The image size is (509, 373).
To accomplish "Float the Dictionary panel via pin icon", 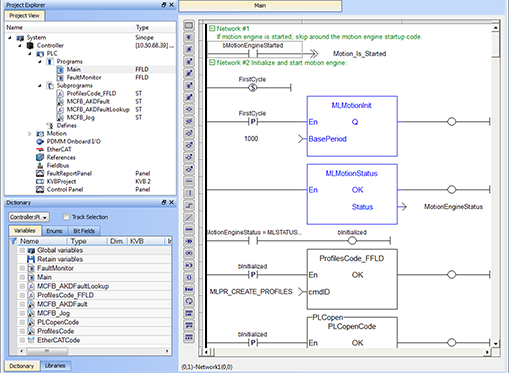I will [164, 202].
